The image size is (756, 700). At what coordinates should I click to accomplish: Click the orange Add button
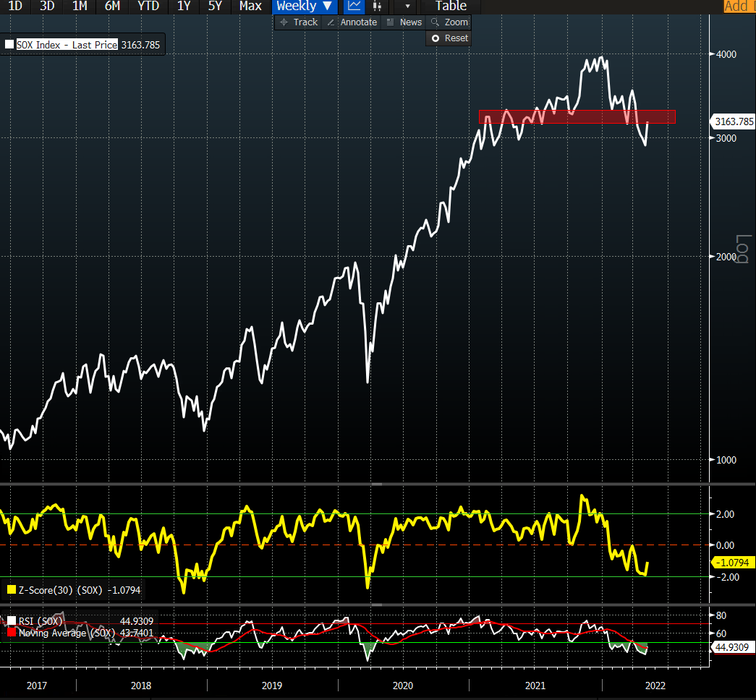tap(739, 7)
